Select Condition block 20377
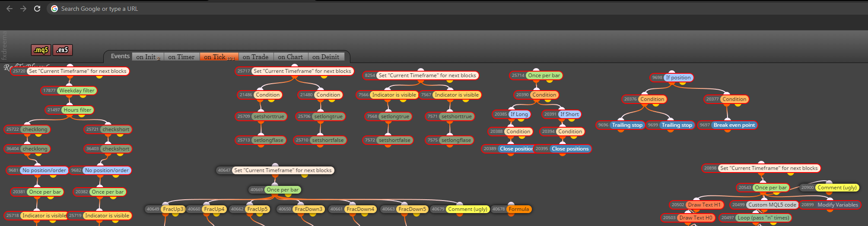868x226 pixels. (727, 99)
